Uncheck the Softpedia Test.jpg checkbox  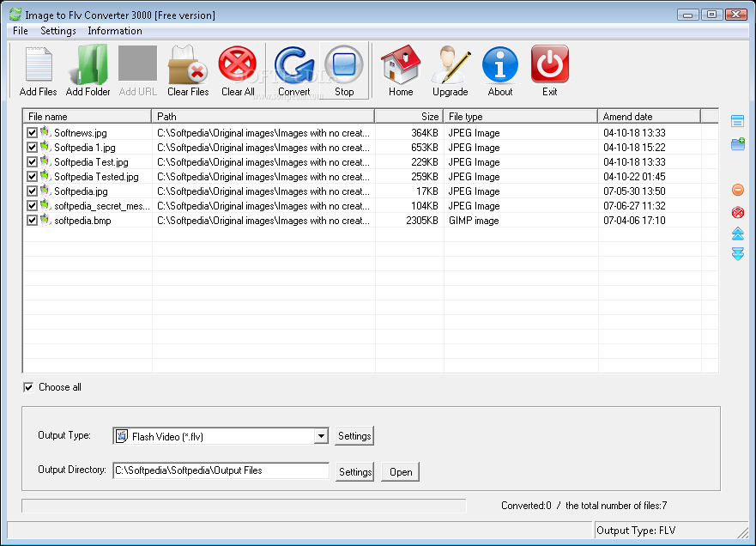33,162
